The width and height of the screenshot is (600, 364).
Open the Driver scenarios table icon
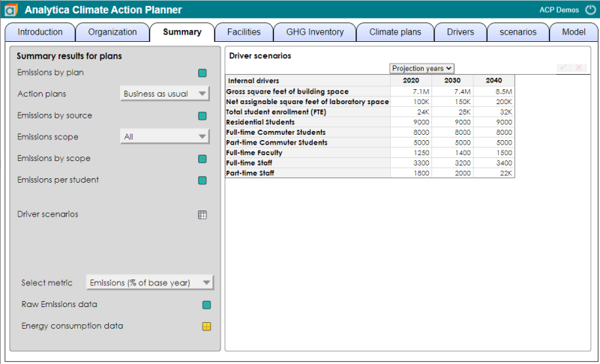[202, 215]
